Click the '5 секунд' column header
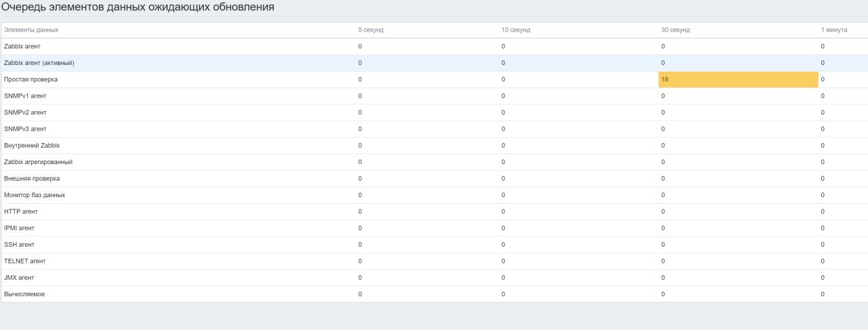Image resolution: width=868 pixels, height=330 pixels. point(371,30)
